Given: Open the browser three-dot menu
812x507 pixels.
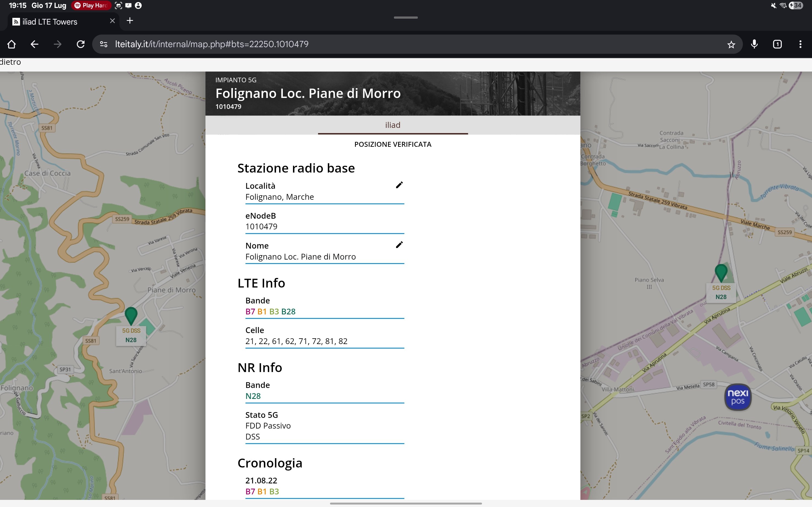Looking at the screenshot, I should [800, 44].
